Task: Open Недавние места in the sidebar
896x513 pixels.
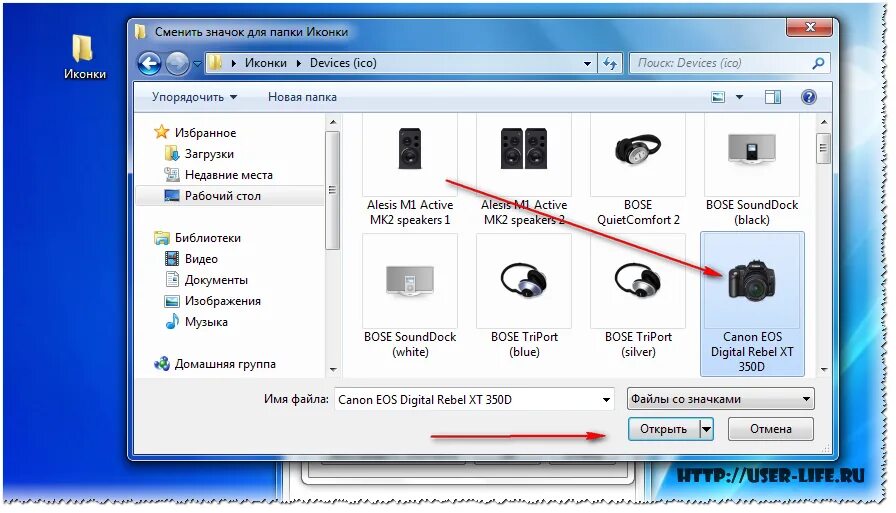Action: [x=229, y=175]
